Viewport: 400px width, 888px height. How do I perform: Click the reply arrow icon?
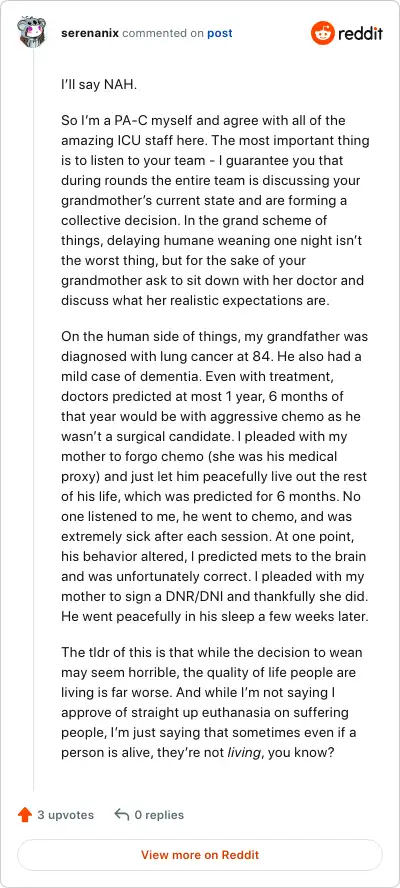[121, 815]
